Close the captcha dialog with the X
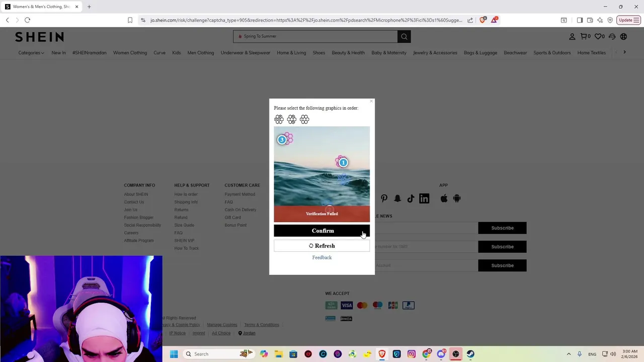 pyautogui.click(x=371, y=102)
